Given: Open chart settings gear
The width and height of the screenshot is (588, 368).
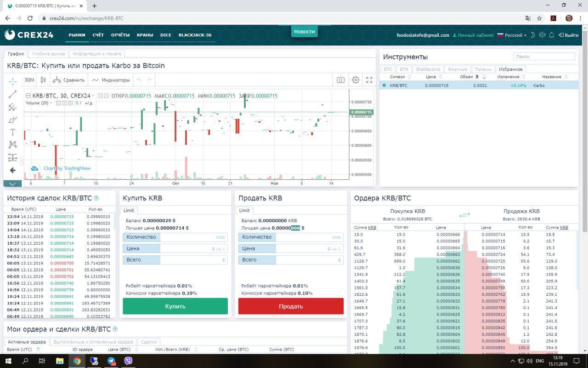Looking at the screenshot, I should click(x=355, y=80).
